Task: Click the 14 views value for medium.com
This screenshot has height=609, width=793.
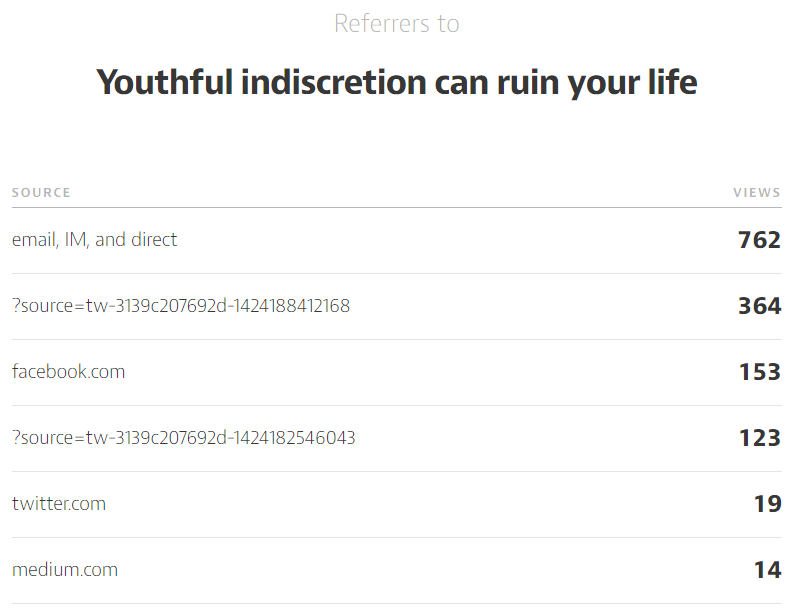Action: [767, 570]
